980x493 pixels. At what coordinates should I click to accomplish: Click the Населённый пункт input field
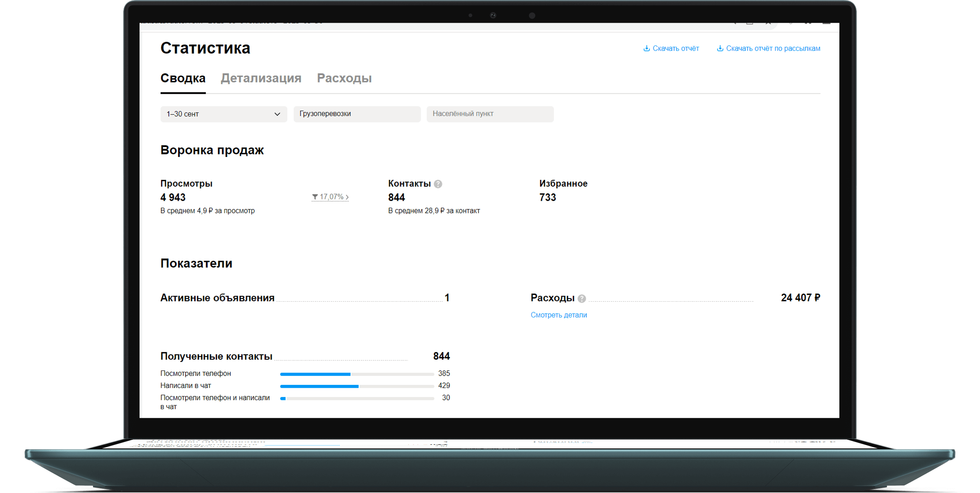pos(490,114)
